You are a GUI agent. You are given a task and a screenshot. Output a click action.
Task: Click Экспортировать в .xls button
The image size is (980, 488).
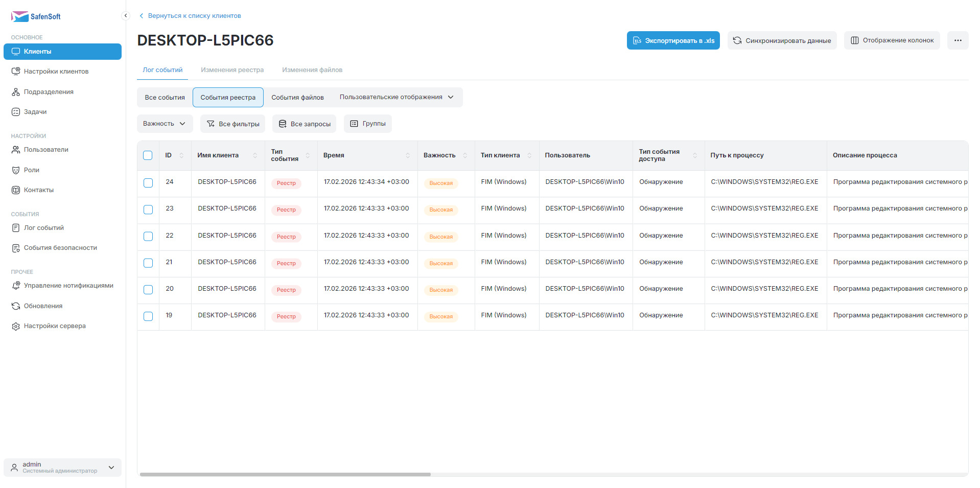pyautogui.click(x=673, y=40)
